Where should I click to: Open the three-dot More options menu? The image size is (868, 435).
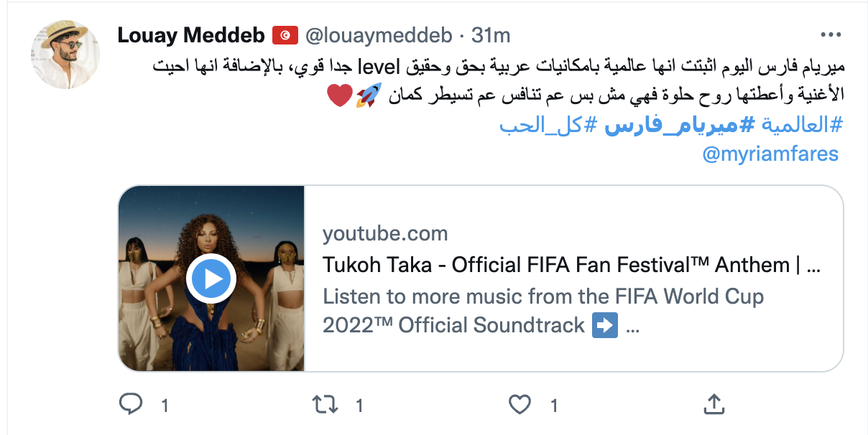pos(830,34)
